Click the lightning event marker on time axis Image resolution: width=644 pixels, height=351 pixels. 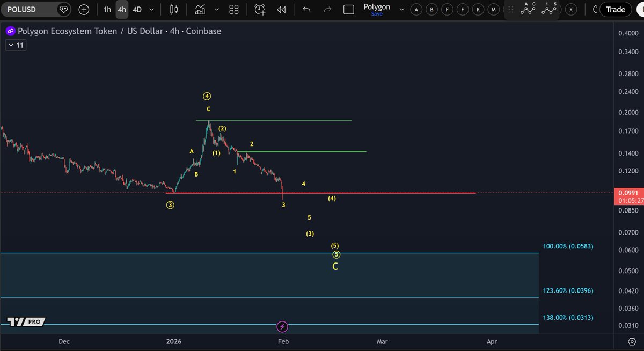(x=282, y=326)
